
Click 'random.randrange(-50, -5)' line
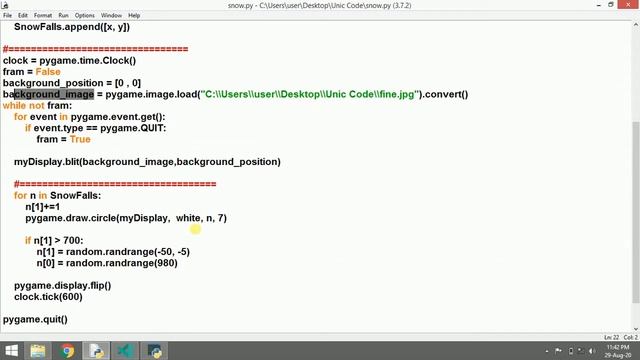[x=113, y=252]
